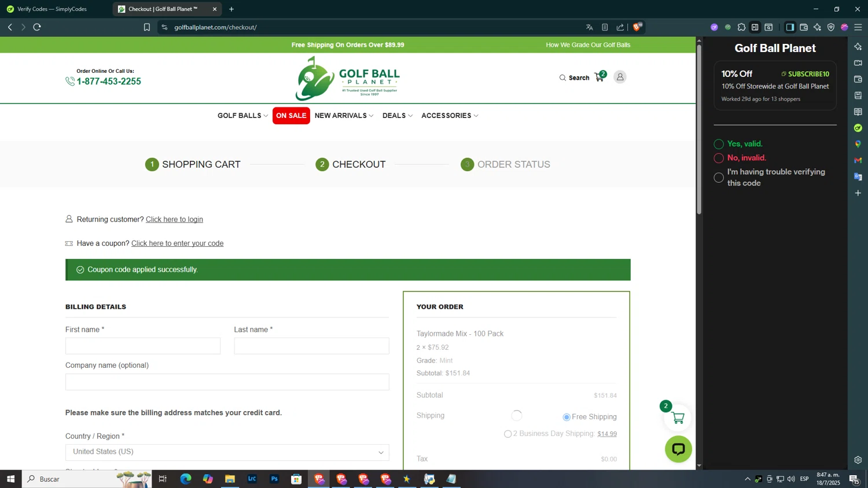
Task: Open Brave Talk camera icon in sidebar
Action: pos(858,62)
